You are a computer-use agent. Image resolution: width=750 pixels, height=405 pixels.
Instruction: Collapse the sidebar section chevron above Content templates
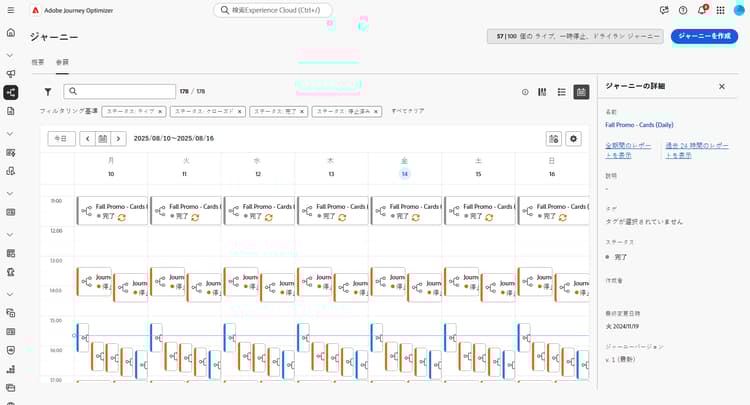[10, 134]
